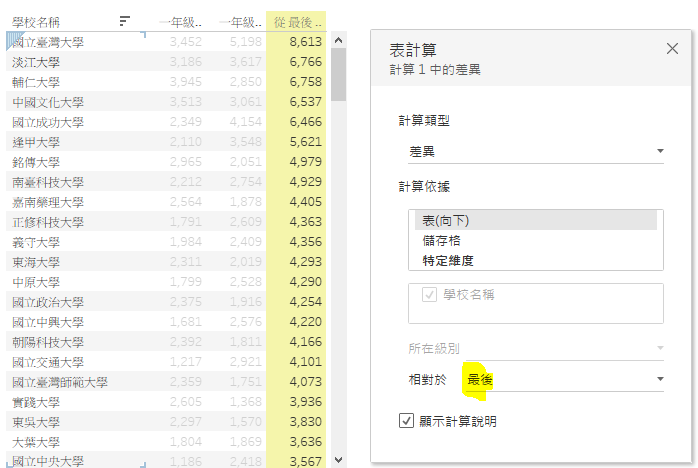Select the 東吳大學 row label

(36, 422)
